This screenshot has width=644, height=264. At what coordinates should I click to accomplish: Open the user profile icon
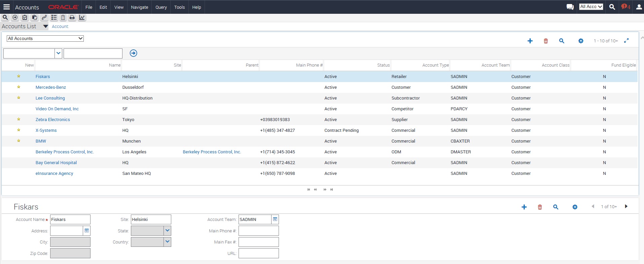(639, 7)
